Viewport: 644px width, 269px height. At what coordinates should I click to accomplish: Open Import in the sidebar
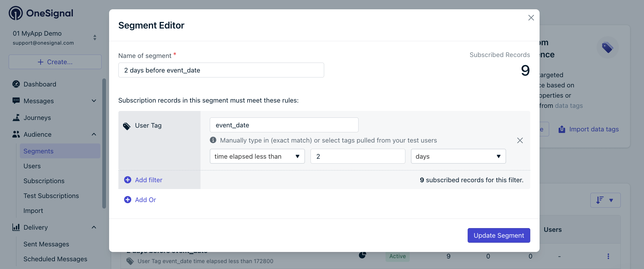33,211
